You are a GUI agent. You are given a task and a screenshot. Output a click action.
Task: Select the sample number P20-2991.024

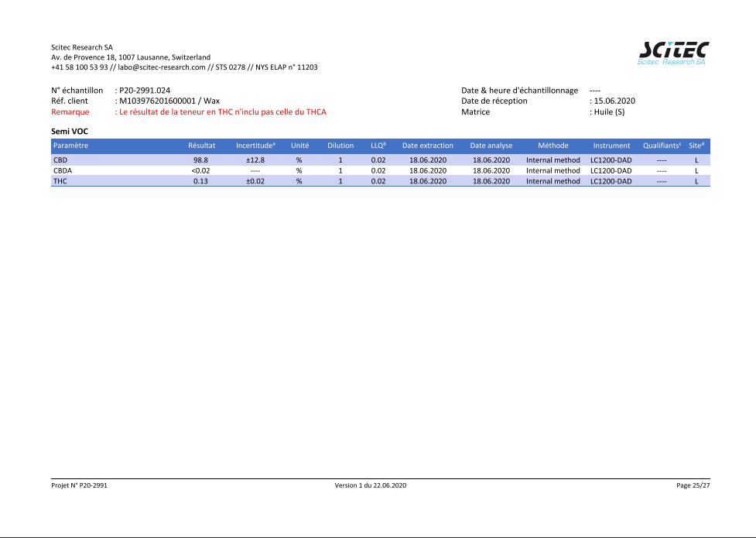pyautogui.click(x=145, y=91)
